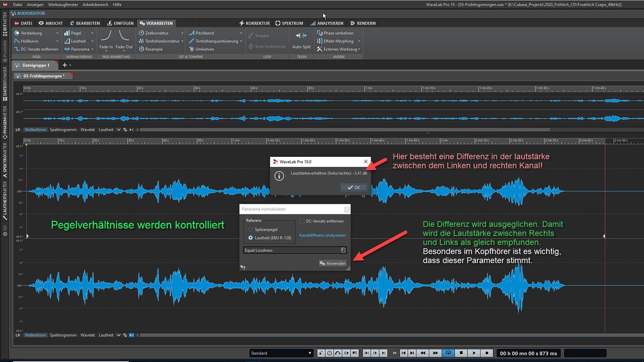Screen dimensions: 644x362
Task: Open Tonhöhenkorrektur pitch correction
Action: point(159,41)
